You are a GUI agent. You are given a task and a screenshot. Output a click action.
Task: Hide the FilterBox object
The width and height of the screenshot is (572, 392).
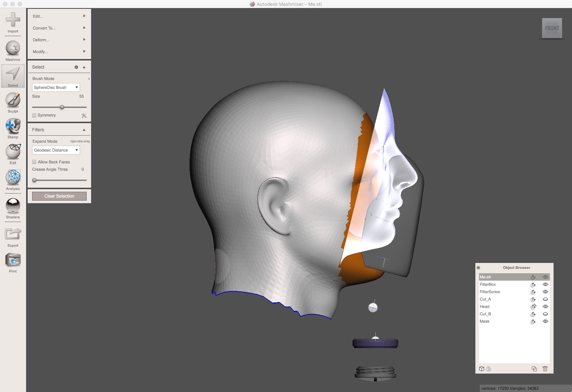[545, 285]
